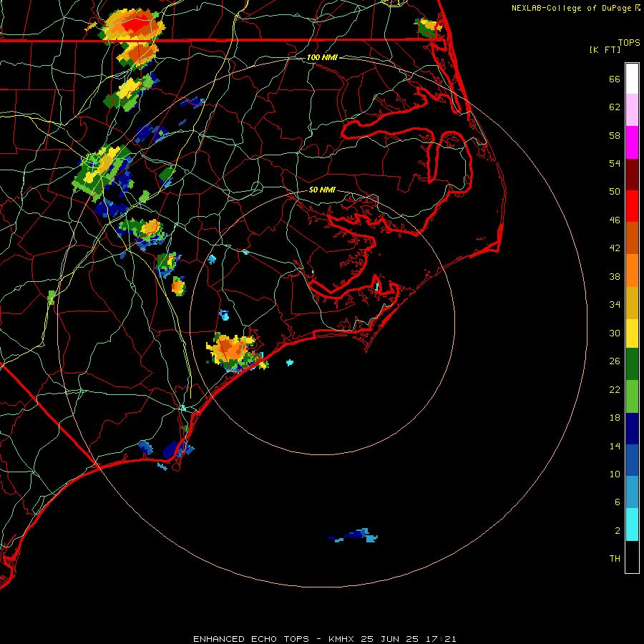Select the yellow legend swatch

(632, 333)
